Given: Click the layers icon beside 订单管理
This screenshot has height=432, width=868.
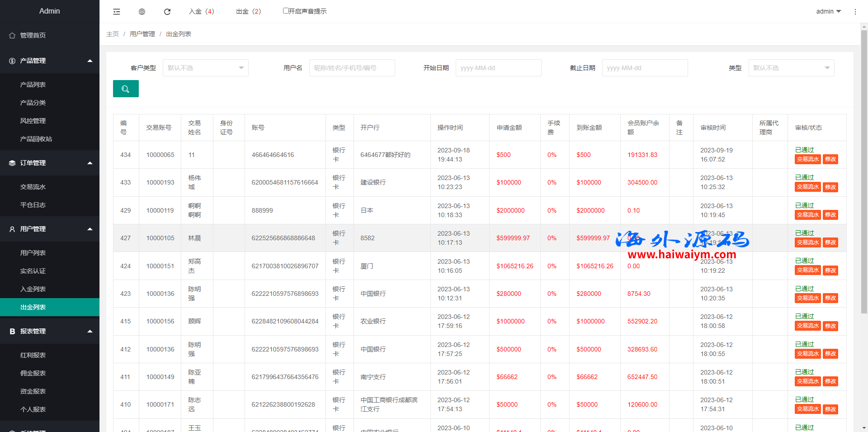Looking at the screenshot, I should [x=12, y=163].
